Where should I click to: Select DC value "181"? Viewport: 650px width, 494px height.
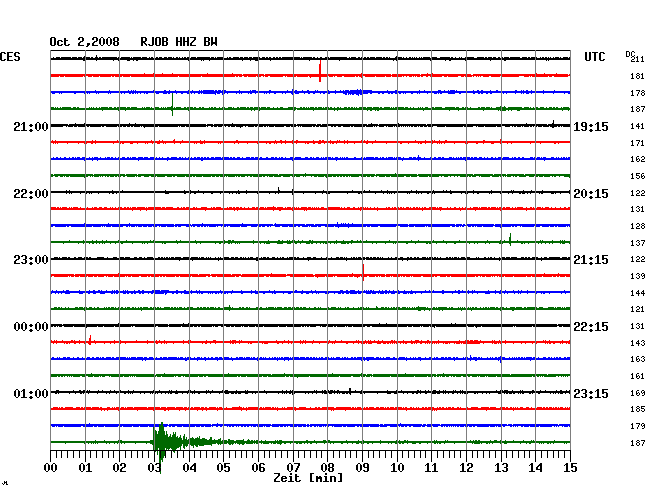coord(638,76)
